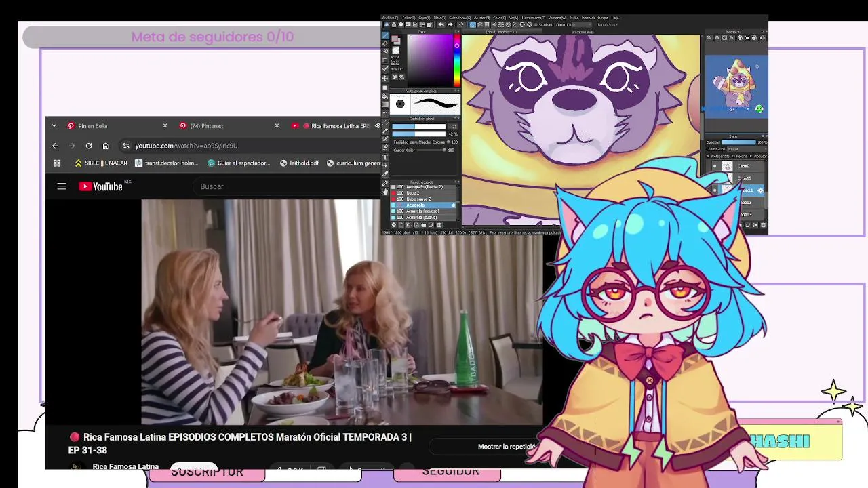The height and width of the screenshot is (488, 868).
Task: Open the Color panel menu icon
Action: pyautogui.click(x=454, y=31)
